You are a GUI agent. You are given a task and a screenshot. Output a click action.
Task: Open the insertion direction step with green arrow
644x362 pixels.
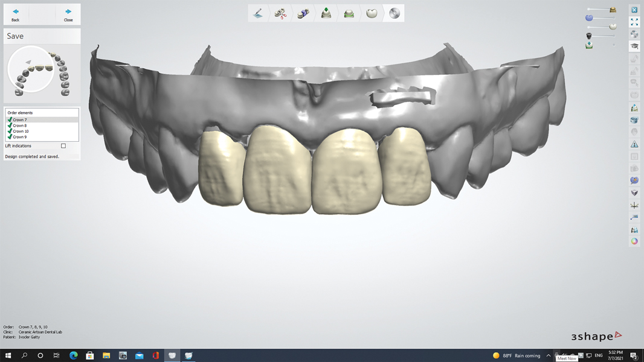[x=326, y=13]
